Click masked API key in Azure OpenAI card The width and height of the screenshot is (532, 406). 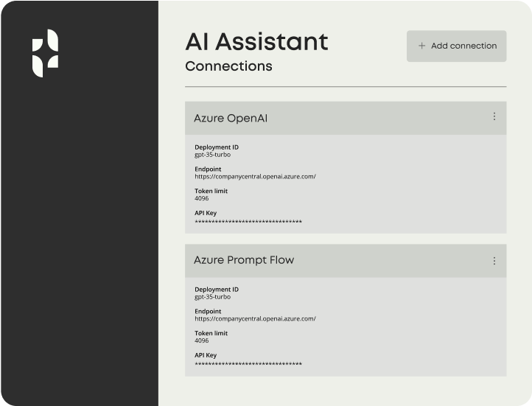point(248,222)
